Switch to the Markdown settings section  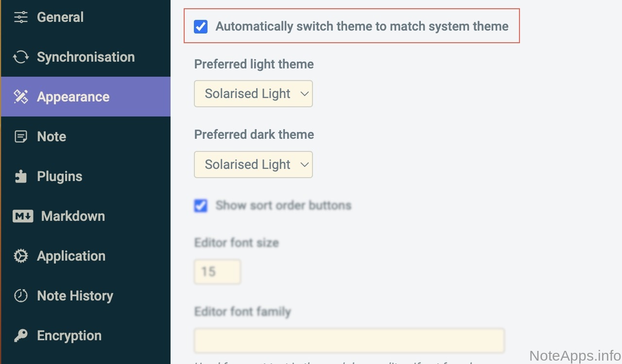point(73,216)
